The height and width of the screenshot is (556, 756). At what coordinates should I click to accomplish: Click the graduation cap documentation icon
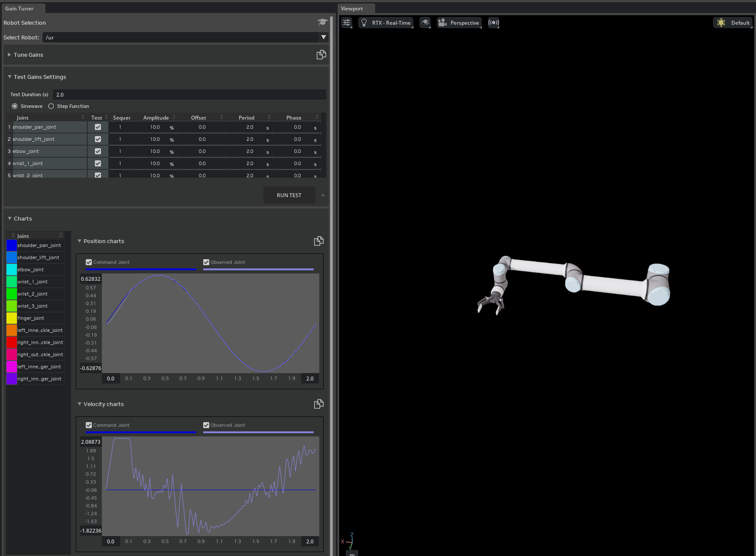point(322,23)
